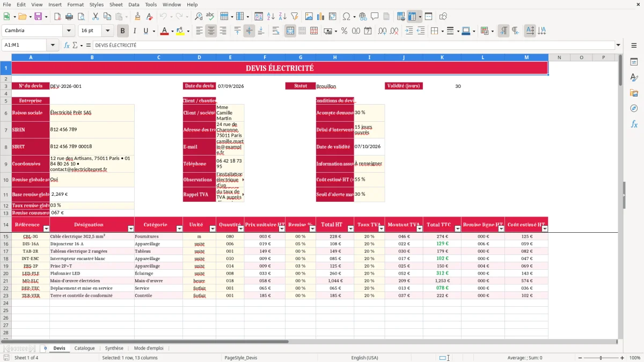Select column D by its header
This screenshot has height=362, width=644.
199,57
